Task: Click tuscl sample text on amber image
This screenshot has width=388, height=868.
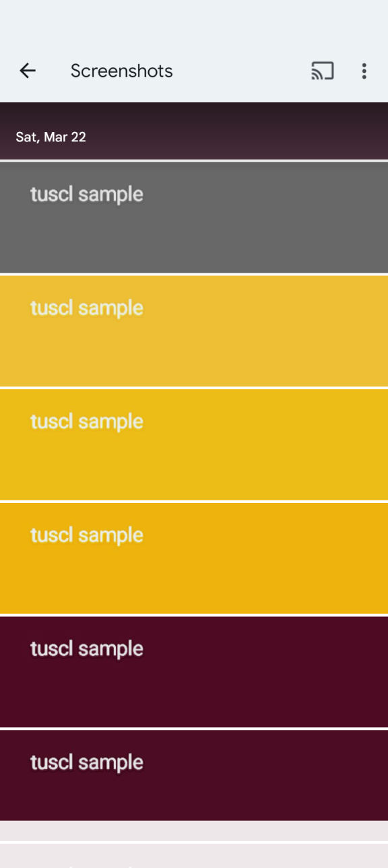Action: (x=87, y=536)
